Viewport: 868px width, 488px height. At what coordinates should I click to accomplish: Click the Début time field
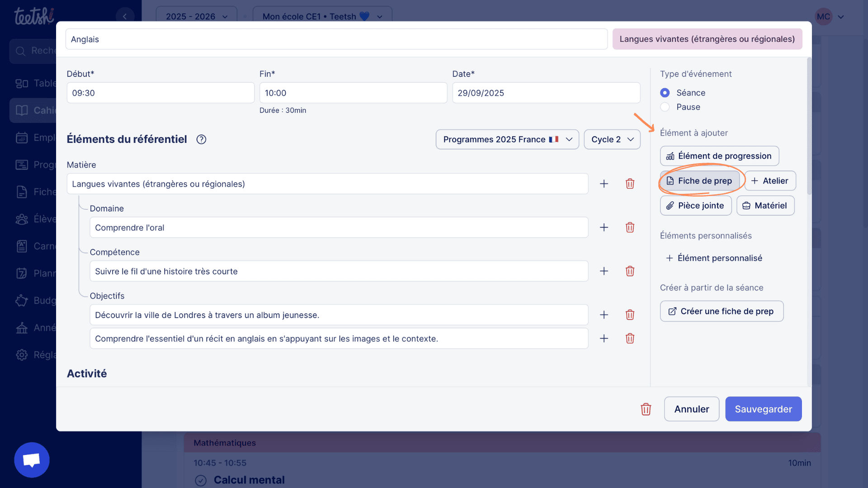coord(160,93)
